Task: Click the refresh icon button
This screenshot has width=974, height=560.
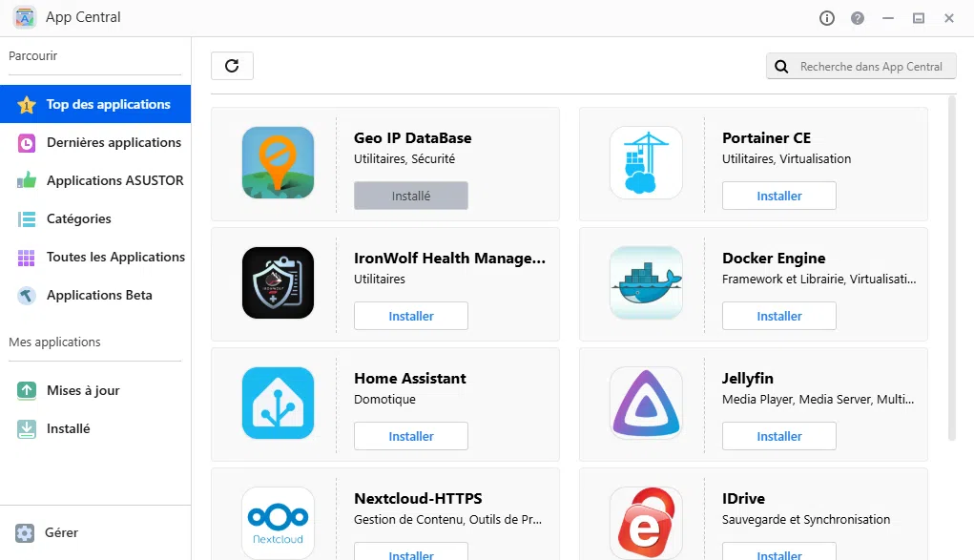Action: [x=232, y=66]
